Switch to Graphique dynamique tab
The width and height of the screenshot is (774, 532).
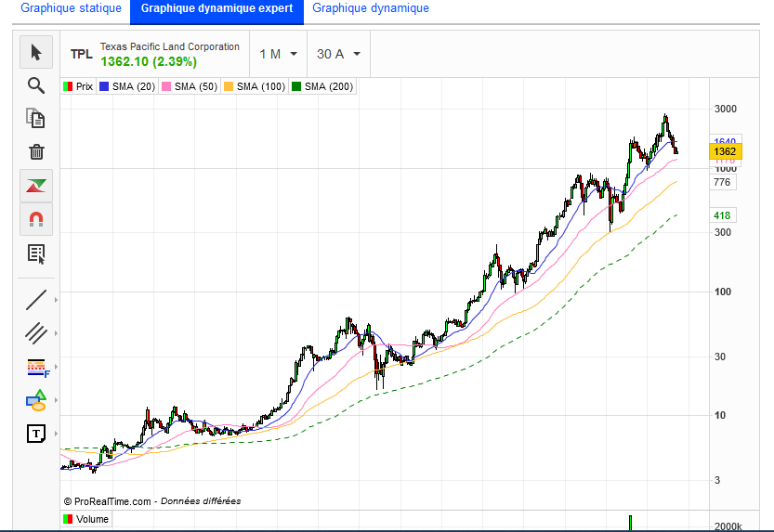(x=371, y=8)
